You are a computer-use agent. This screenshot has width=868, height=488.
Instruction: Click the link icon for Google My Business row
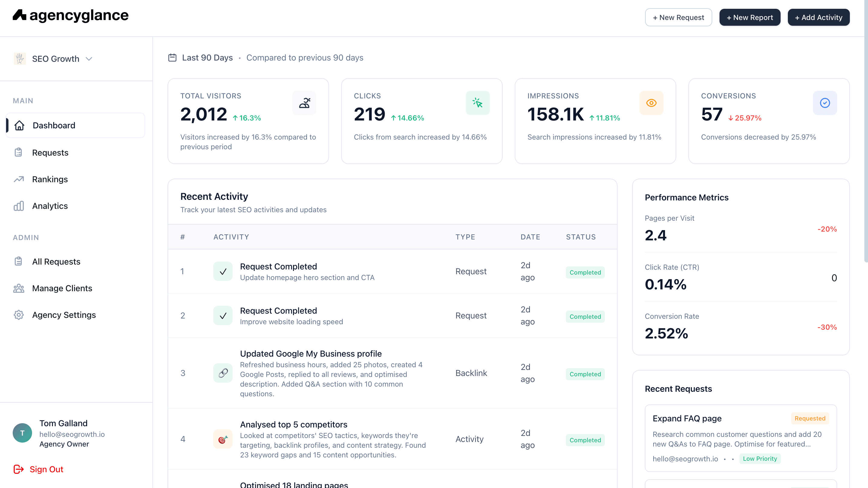pyautogui.click(x=223, y=373)
